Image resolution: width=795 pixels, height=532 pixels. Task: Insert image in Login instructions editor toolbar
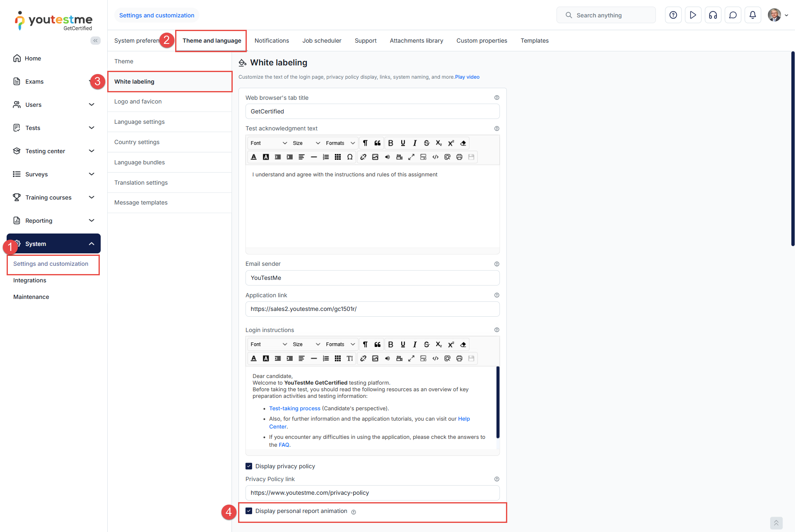coord(375,359)
